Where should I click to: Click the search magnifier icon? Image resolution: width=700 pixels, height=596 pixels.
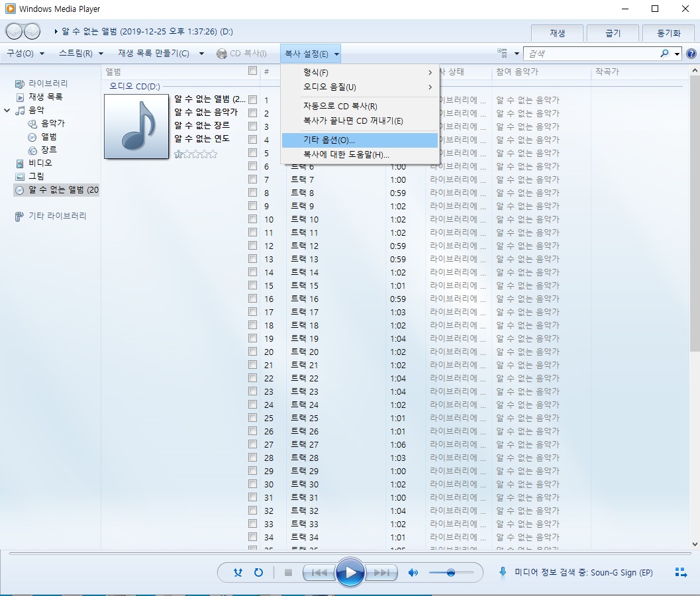[664, 54]
